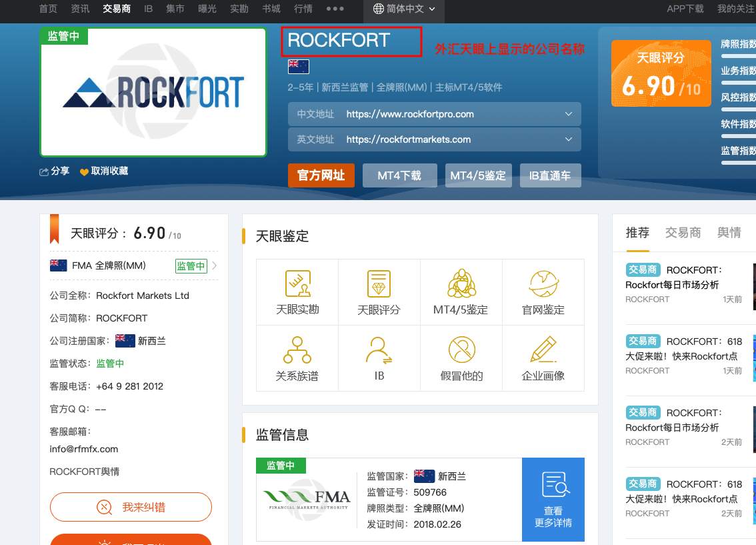Open the IB icon in 天眼鉴定
The width and height of the screenshot is (756, 545).
click(379, 350)
